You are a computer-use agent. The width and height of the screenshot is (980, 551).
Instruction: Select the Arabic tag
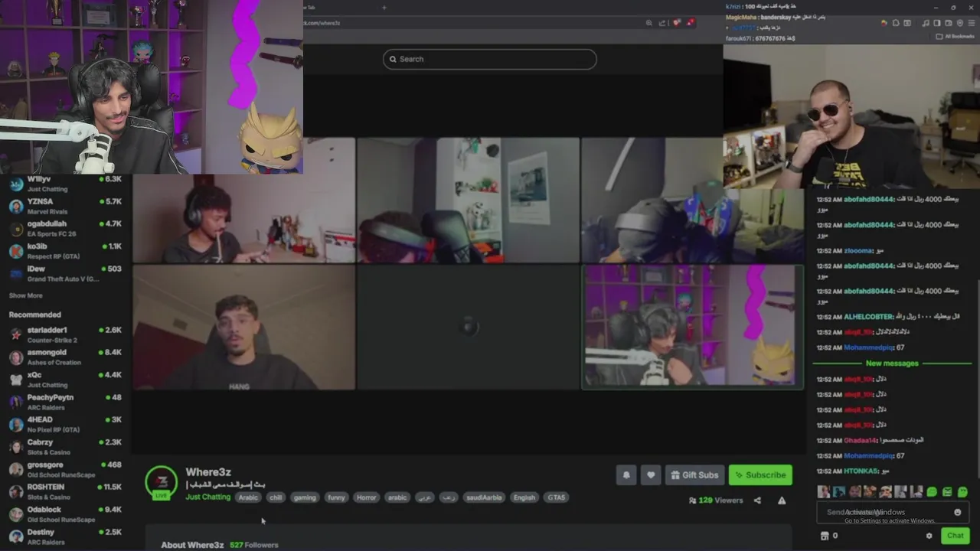pos(248,497)
